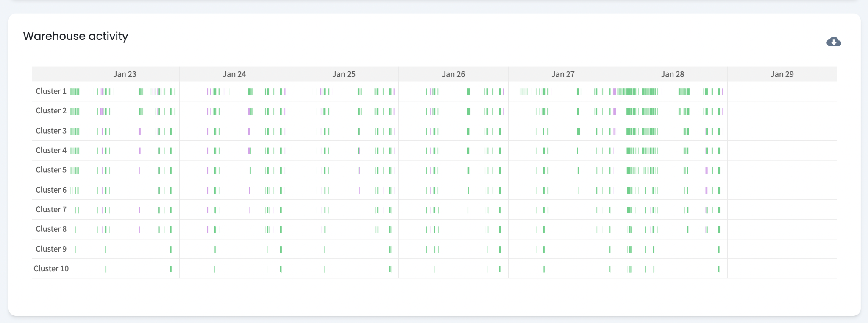
Task: Choose the Cluster 6 row label
Action: pyautogui.click(x=51, y=190)
